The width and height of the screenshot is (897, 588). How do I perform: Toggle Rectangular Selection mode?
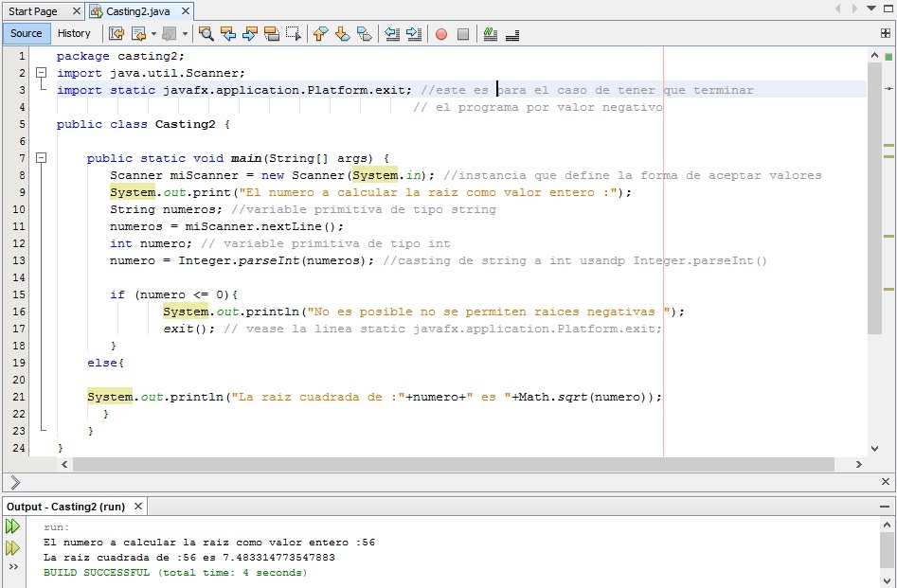pyautogui.click(x=294, y=34)
